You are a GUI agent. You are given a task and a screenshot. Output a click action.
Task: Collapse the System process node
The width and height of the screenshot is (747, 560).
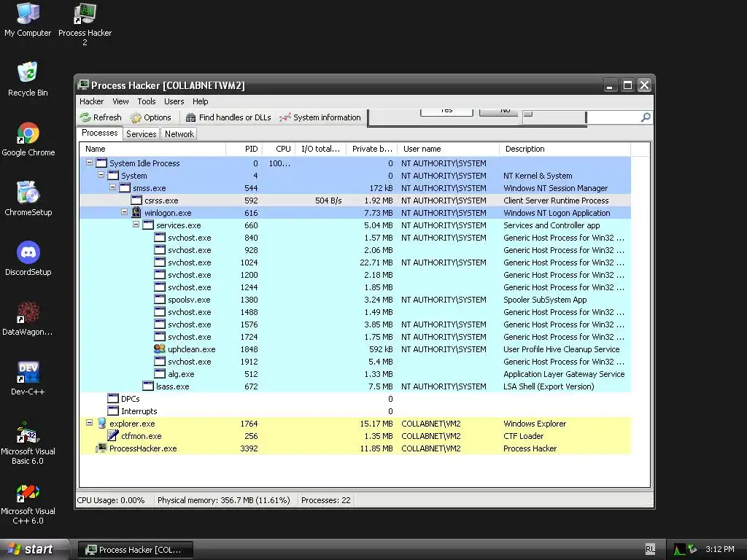tap(101, 175)
